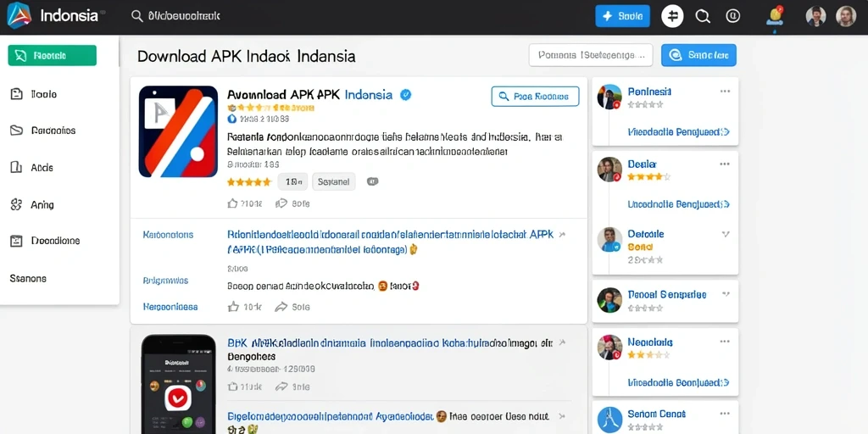The height and width of the screenshot is (434, 868).
Task: Click the thumbs-up icon beside 101k
Action: [233, 306]
